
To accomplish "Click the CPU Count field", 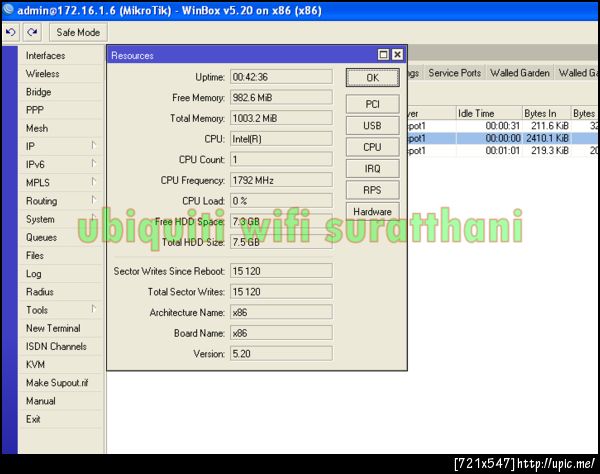I will tap(281, 160).
